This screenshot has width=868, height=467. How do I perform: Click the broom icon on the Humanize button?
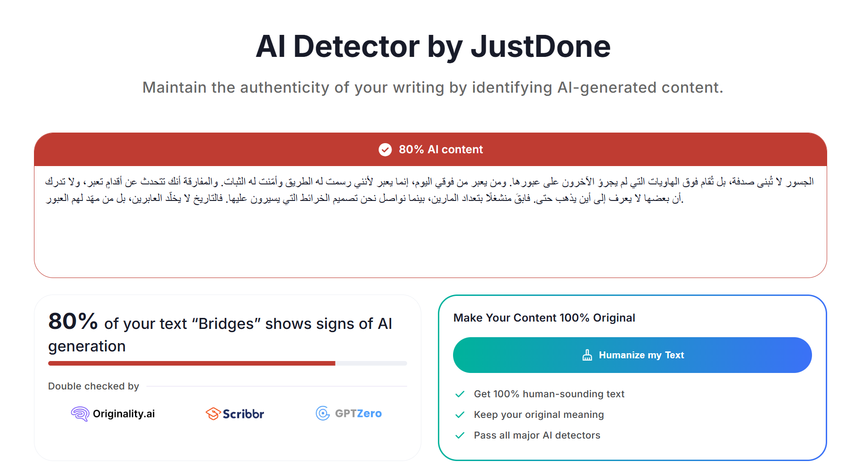tap(587, 355)
